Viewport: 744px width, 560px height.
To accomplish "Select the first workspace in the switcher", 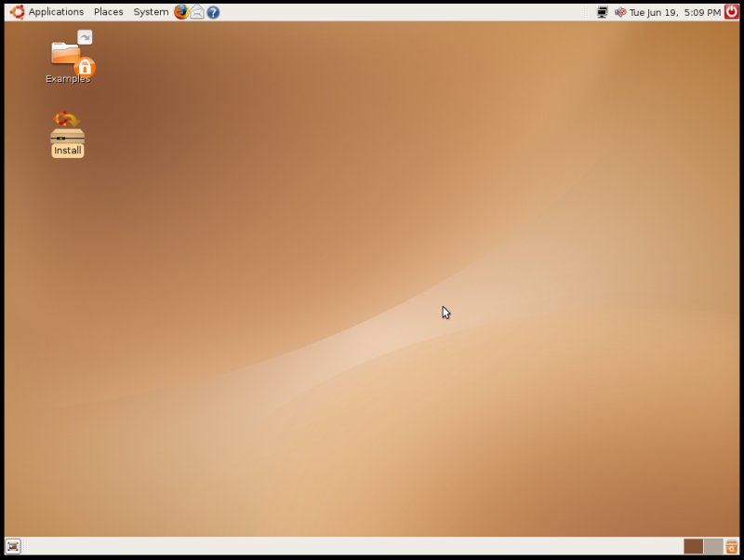I will click(696, 546).
